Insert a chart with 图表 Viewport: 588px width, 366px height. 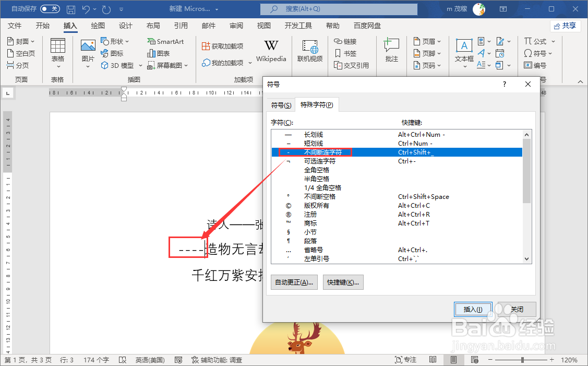point(158,53)
